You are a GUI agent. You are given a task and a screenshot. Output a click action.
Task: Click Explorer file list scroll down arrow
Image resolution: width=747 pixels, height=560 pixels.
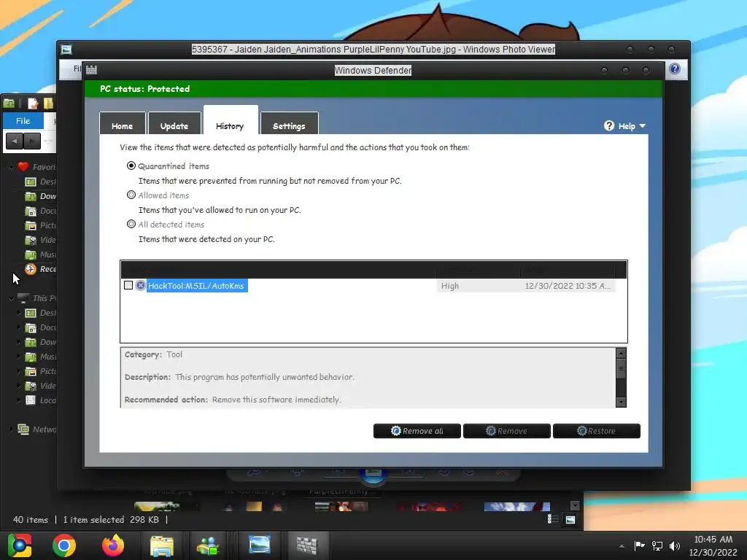(575, 505)
